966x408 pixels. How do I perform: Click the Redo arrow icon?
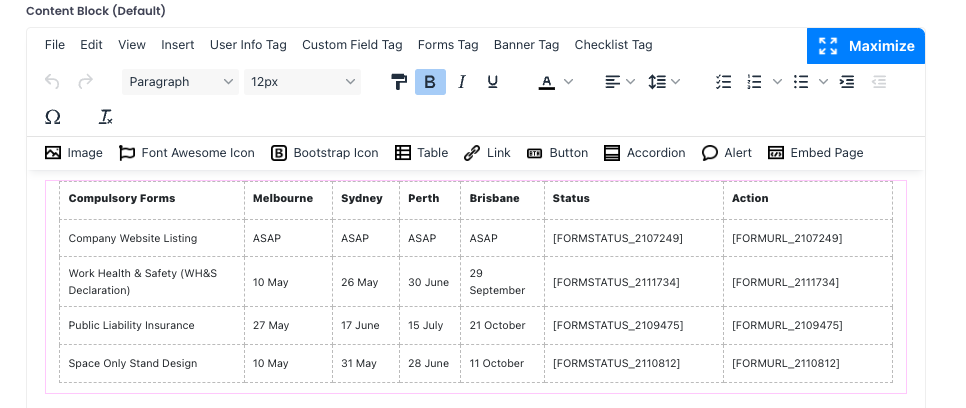pyautogui.click(x=86, y=82)
